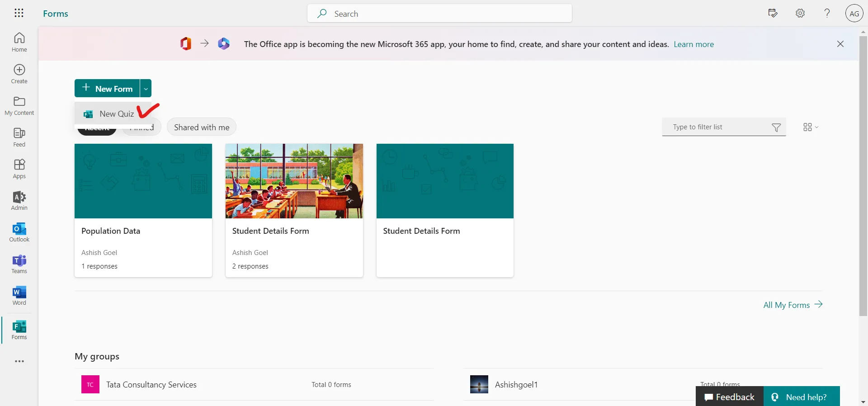Open Apps in the sidebar
868x406 pixels.
[19, 169]
